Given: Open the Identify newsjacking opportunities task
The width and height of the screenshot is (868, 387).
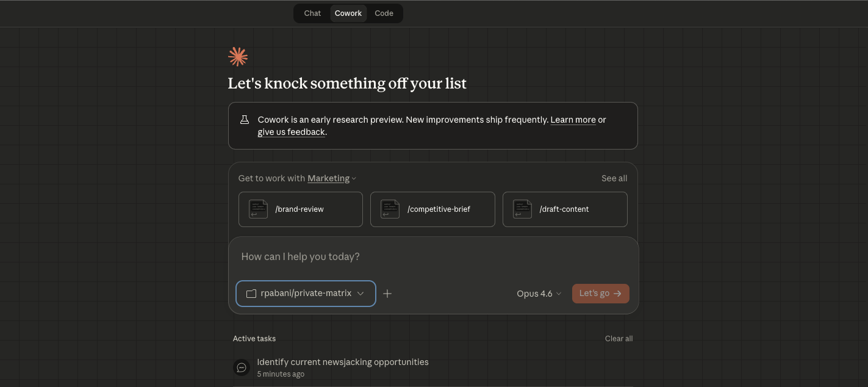Looking at the screenshot, I should click(x=342, y=362).
